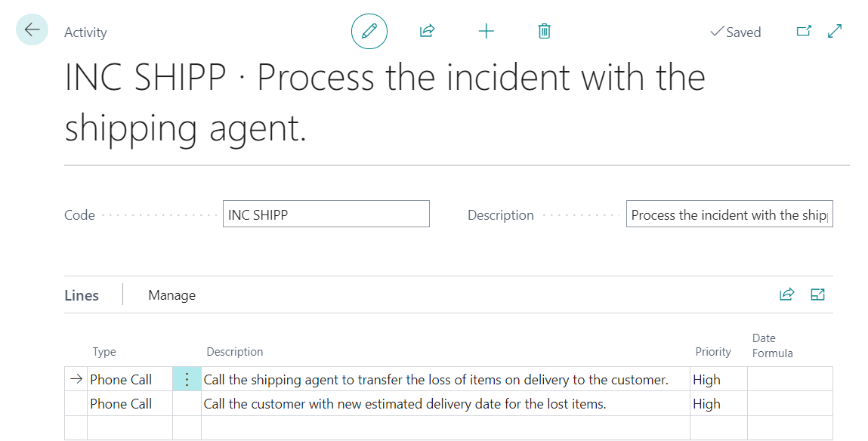Open the Lines part in focus mode
This screenshot has width=868, height=441.
pyautogui.click(x=817, y=295)
